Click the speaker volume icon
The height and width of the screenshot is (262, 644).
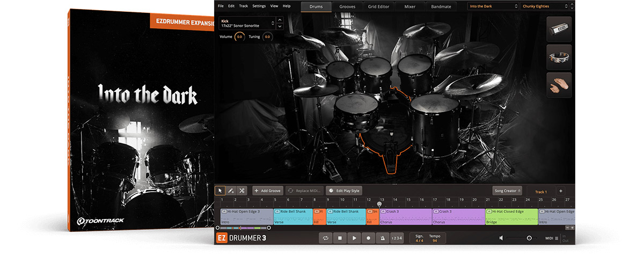click(x=501, y=238)
